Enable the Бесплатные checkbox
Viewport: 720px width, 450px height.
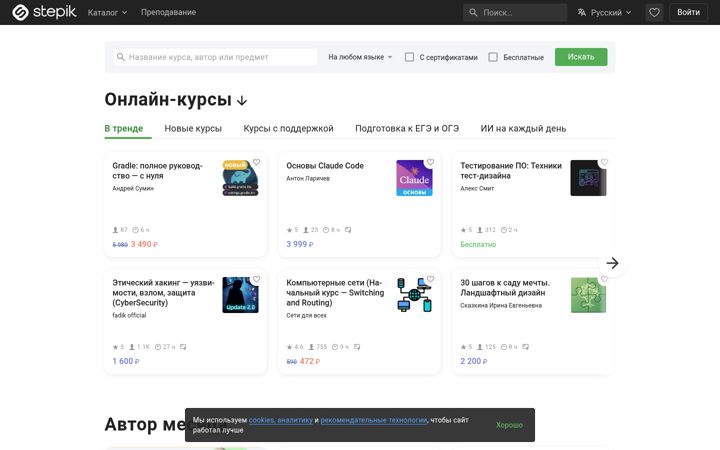tap(493, 57)
